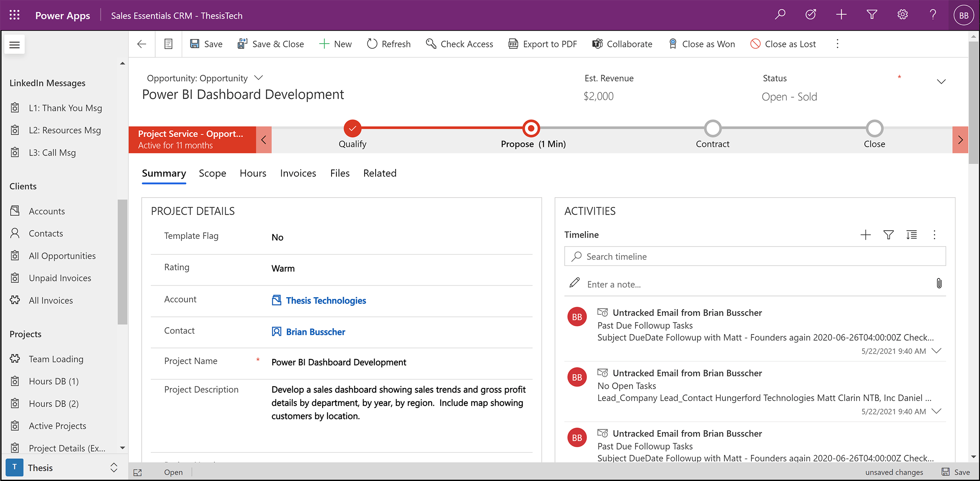The height and width of the screenshot is (481, 980).
Task: Click the timeline sort order icon
Action: 911,235
